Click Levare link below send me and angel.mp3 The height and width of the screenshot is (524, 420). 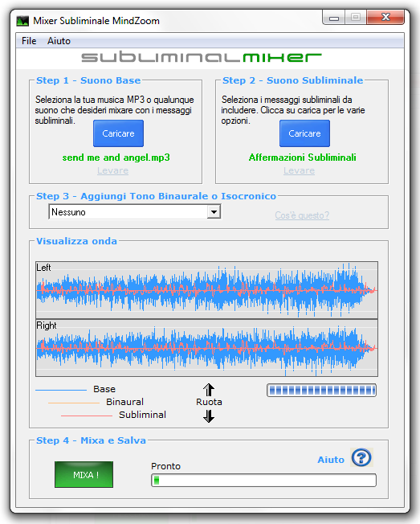click(113, 170)
